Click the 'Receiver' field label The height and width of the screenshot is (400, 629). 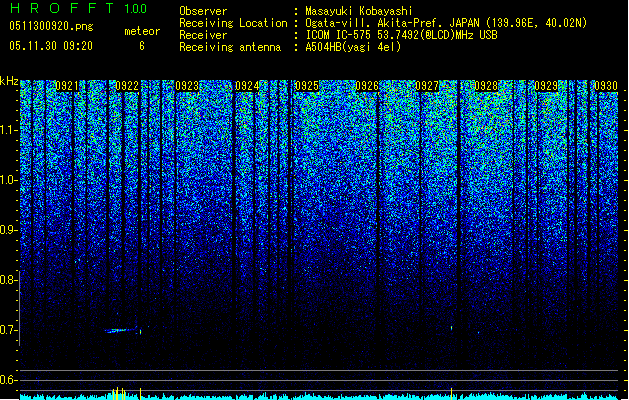(x=203, y=35)
